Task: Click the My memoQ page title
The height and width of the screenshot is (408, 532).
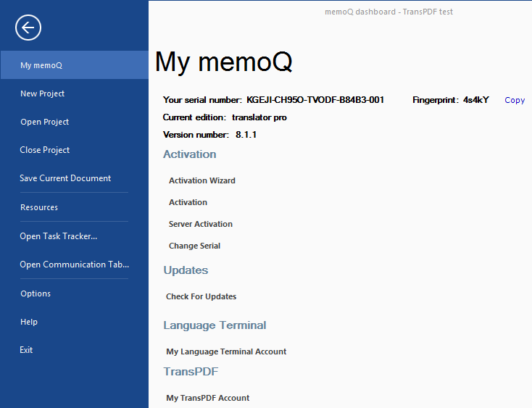Action: click(x=223, y=62)
